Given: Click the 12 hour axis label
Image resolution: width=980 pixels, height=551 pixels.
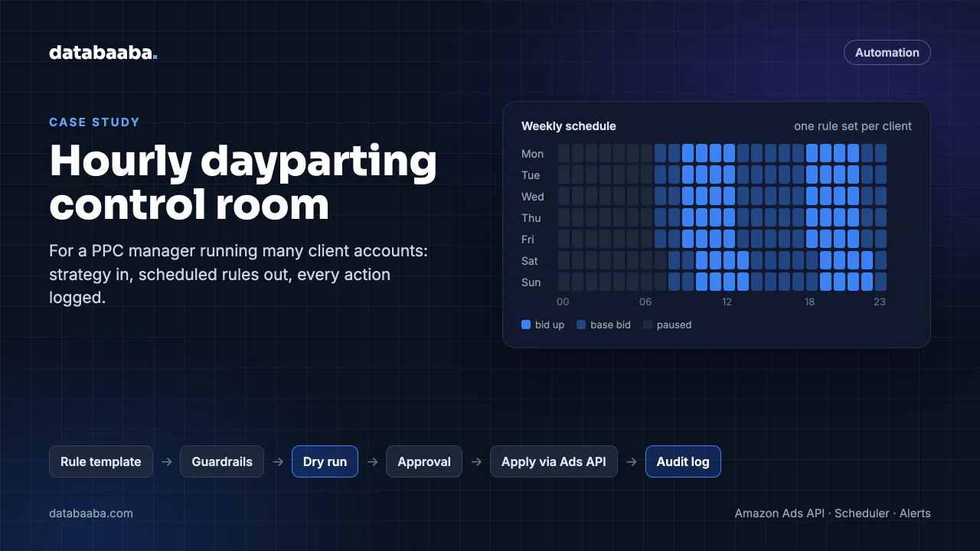Looking at the screenshot, I should (727, 302).
